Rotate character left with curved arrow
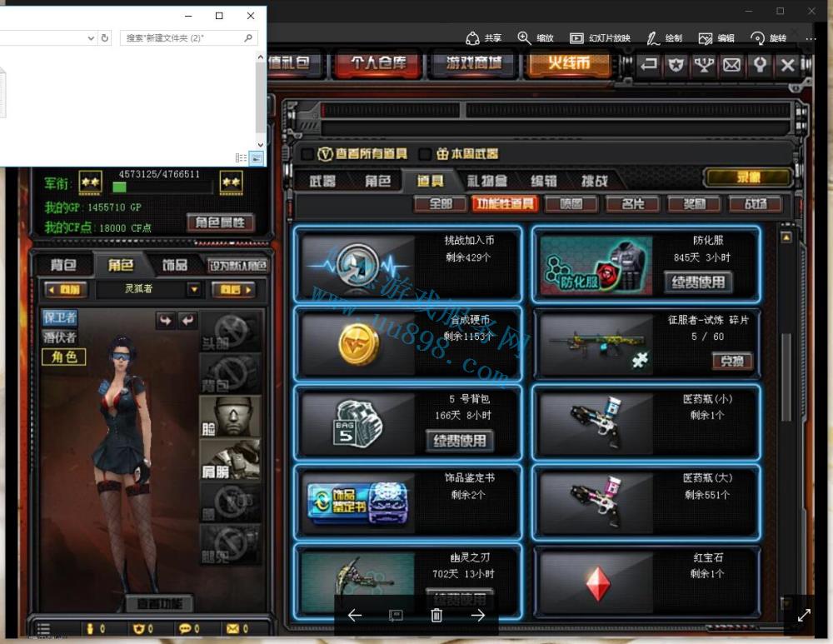Viewport: 833px width, 644px height. click(166, 320)
